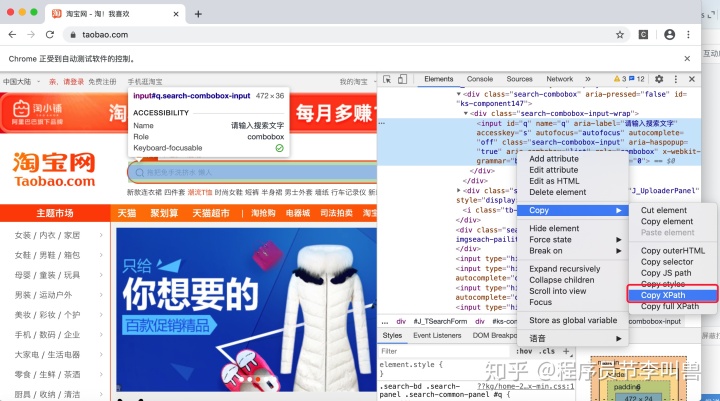
Task: Click the warnings count indicator
Action: point(620,79)
